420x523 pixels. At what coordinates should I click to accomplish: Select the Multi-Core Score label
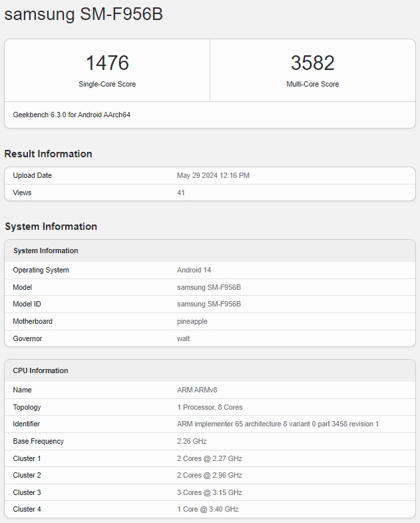[x=312, y=85]
